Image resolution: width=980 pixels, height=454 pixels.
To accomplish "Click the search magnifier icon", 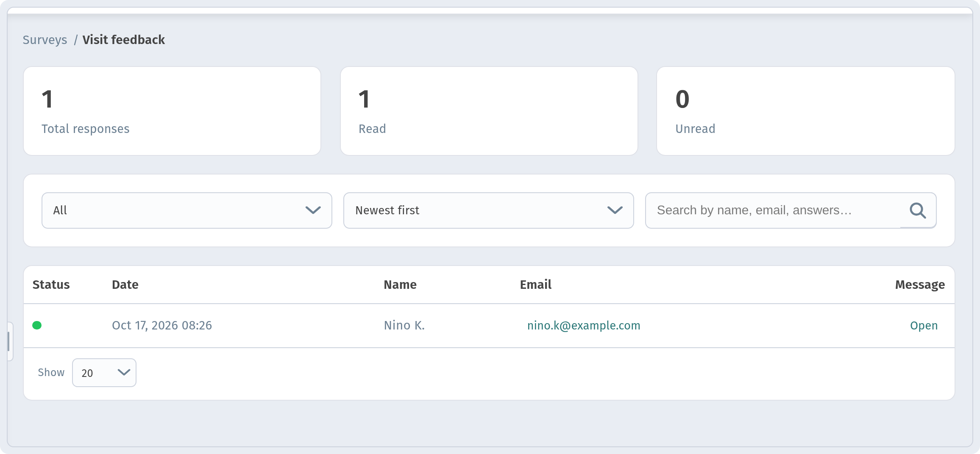I will point(918,210).
